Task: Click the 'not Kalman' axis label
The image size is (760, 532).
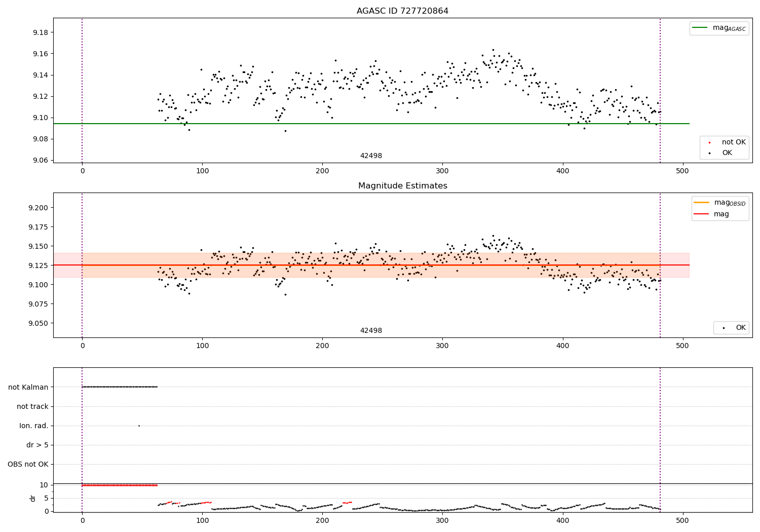Action: click(x=28, y=387)
